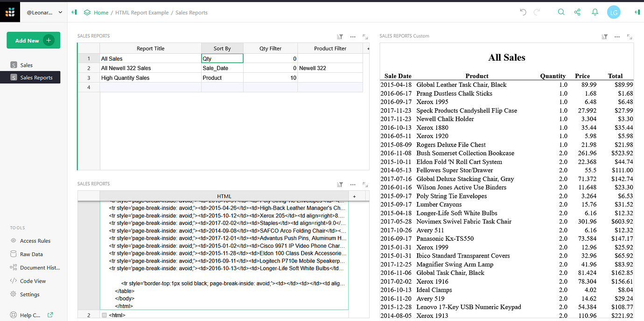Expand the Sales Reports Custom panel to full screen
Screen dimensions: 644x321
click(x=630, y=36)
